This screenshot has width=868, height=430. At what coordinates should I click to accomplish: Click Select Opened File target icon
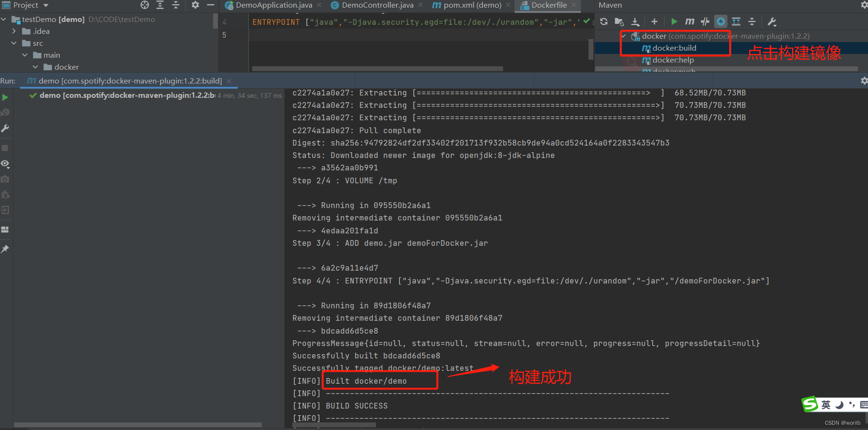click(145, 5)
